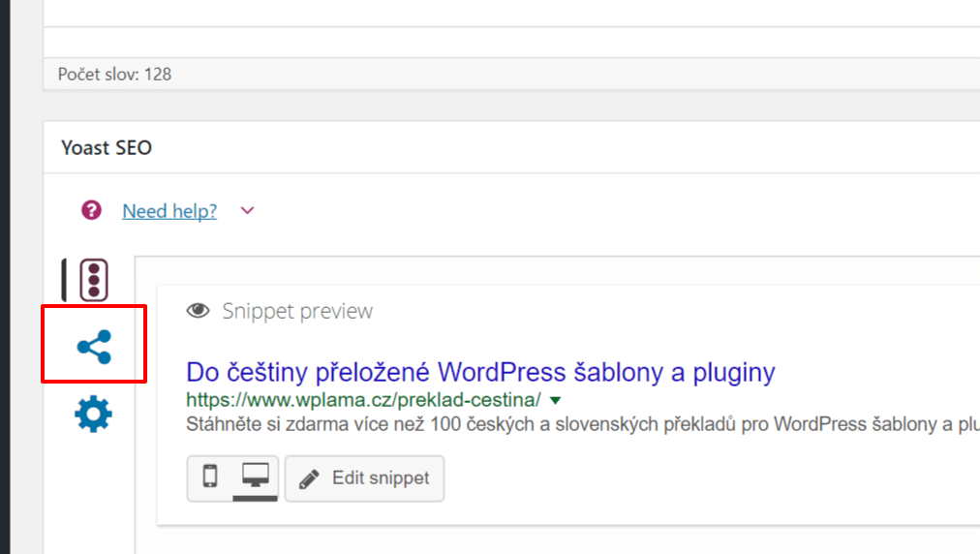980x554 pixels.
Task: Click the pencil icon on Edit snippet
Action: [309, 479]
